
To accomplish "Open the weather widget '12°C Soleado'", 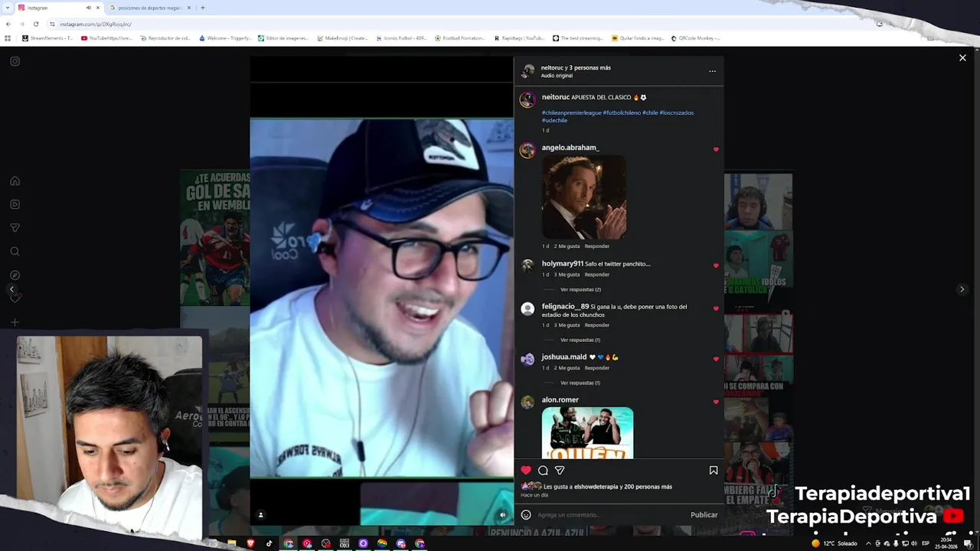I will (835, 543).
